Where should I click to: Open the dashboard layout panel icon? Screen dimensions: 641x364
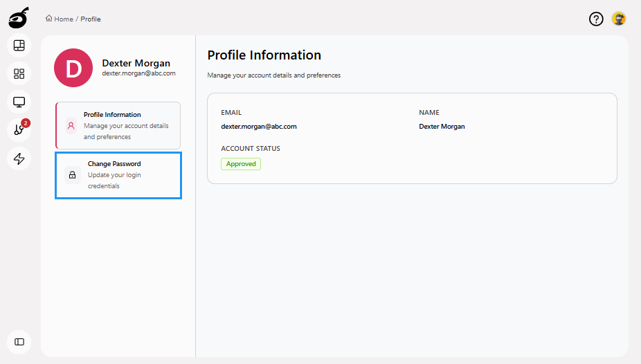[x=19, y=46]
